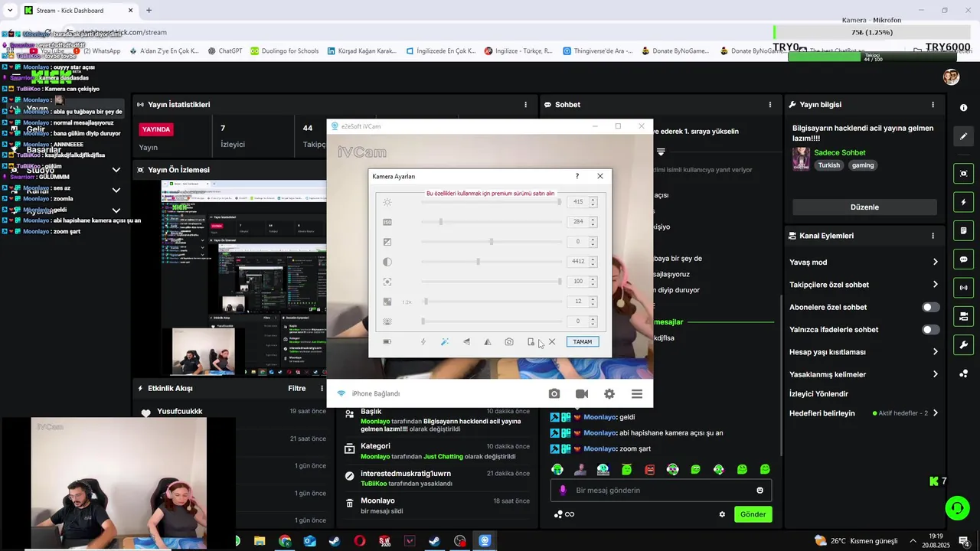The height and width of the screenshot is (551, 980).
Task: Expand Yavaş mod settings
Action: pos(864,262)
